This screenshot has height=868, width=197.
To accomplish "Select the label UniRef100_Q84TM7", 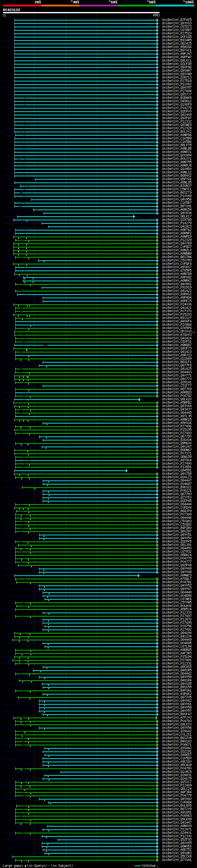I will [177, 88].
